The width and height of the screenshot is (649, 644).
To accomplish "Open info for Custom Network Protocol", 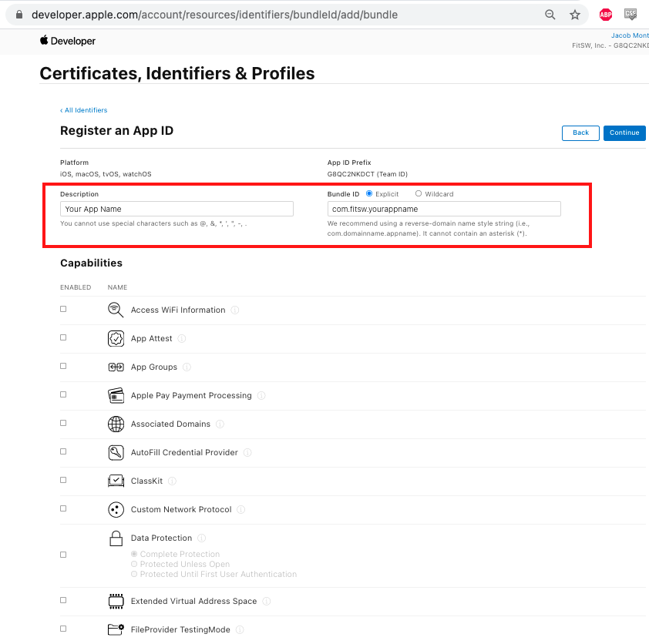I will 241,509.
